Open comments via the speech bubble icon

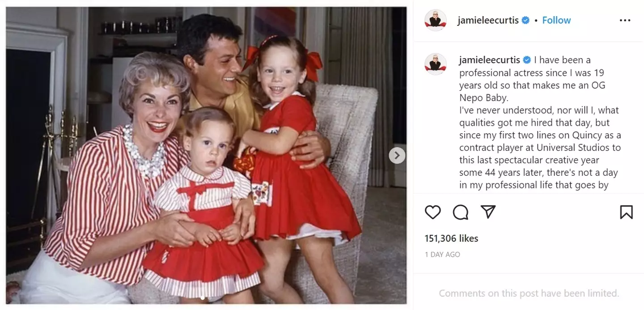pos(460,212)
